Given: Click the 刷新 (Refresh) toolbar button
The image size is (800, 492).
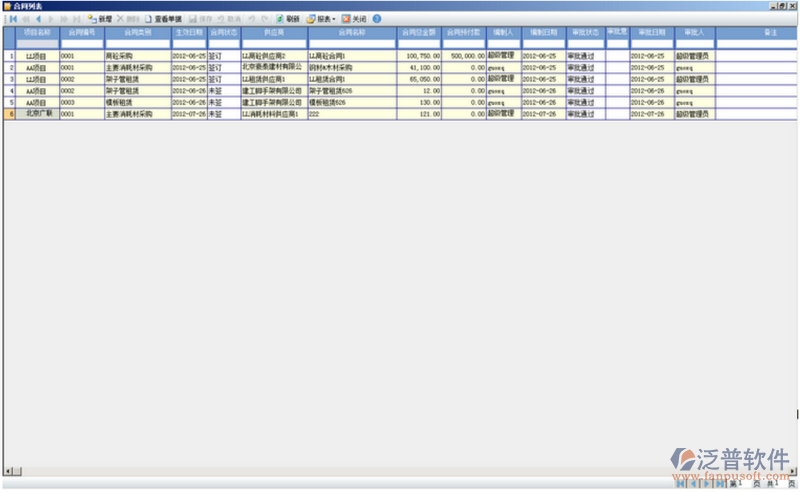Looking at the screenshot, I should (x=286, y=19).
